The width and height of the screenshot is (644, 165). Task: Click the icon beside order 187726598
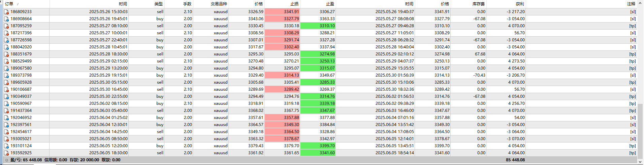point(6,40)
